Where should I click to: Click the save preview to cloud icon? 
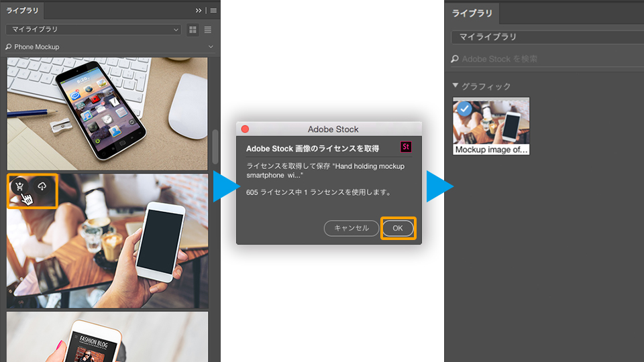42,187
